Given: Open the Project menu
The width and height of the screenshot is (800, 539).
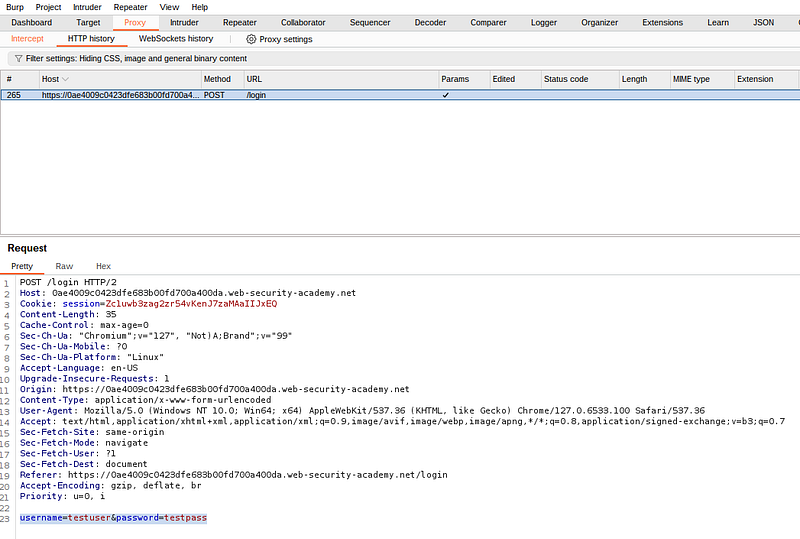Looking at the screenshot, I should (48, 7).
